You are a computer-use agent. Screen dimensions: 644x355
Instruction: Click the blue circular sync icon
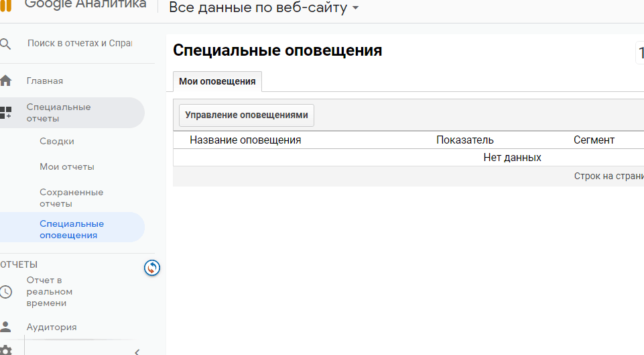152,268
